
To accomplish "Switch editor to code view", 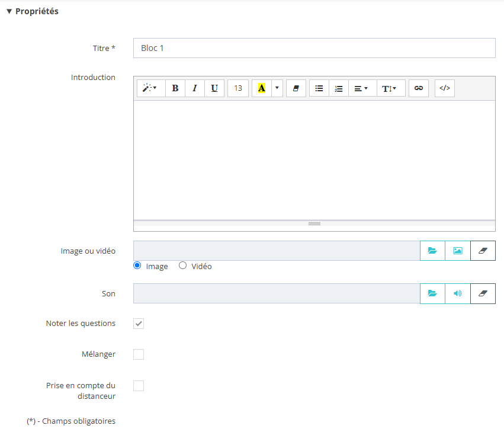I will pyautogui.click(x=445, y=88).
